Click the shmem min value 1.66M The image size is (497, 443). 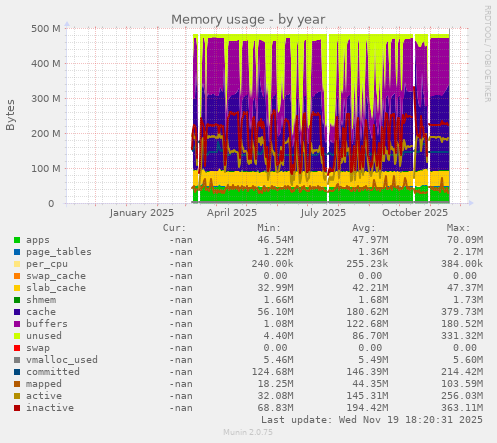(279, 300)
